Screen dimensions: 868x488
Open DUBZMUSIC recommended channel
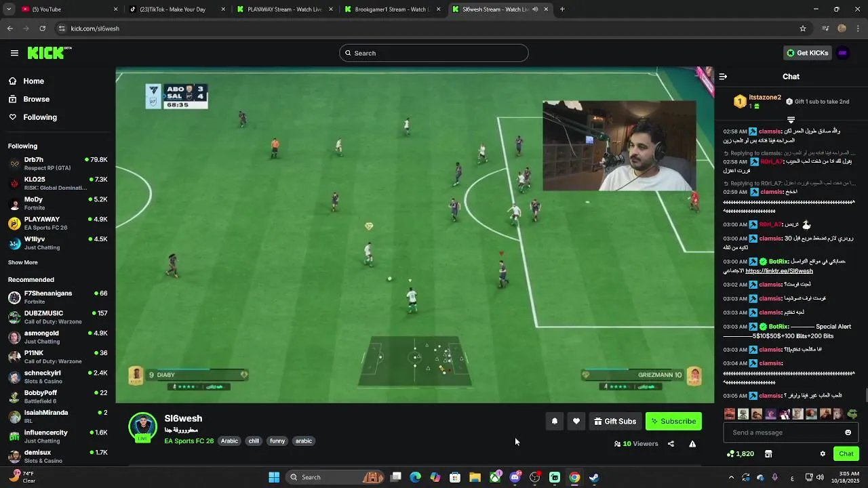click(58, 317)
